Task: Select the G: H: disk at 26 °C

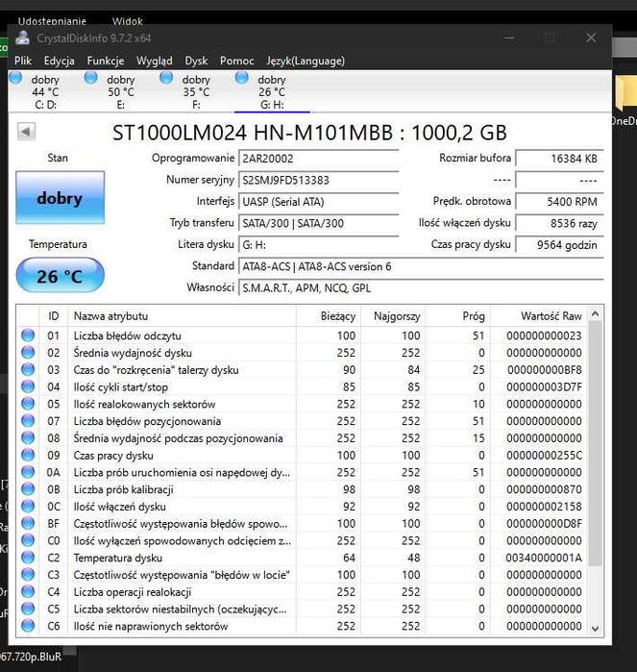Action: click(272, 91)
